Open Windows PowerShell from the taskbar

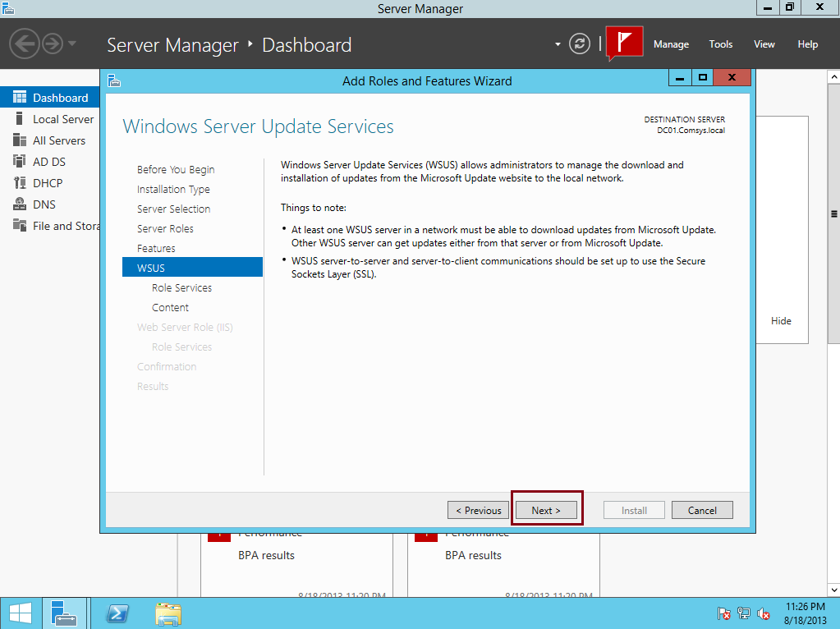117,613
